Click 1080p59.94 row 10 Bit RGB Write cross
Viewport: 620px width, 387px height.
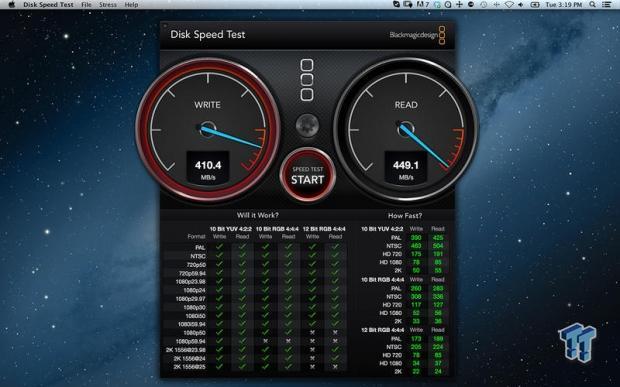(265, 341)
